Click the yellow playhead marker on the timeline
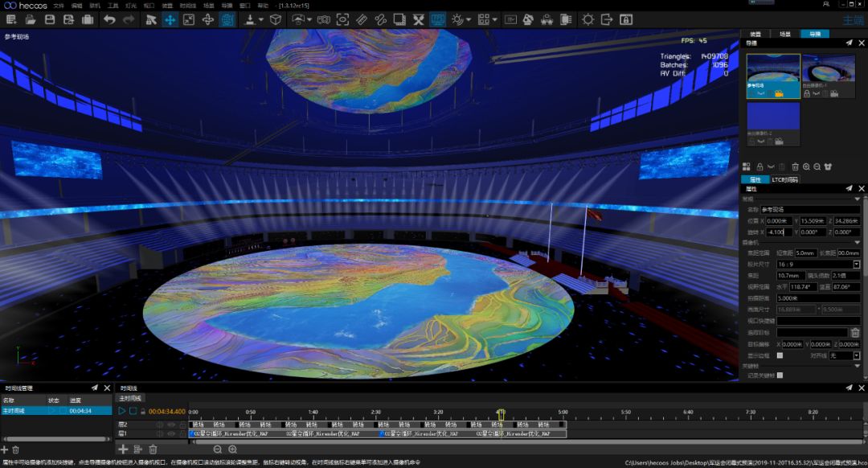The height and width of the screenshot is (468, 868). click(x=501, y=414)
